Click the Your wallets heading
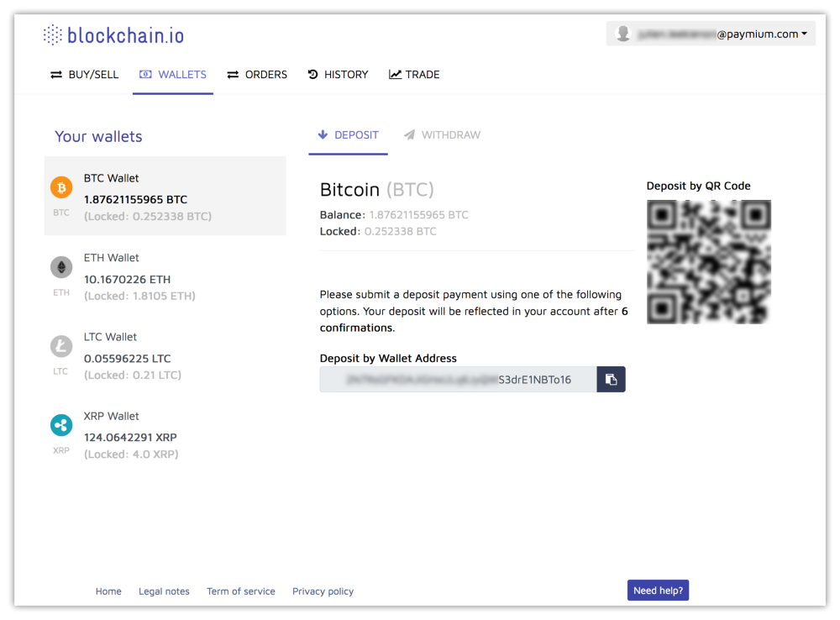Screen dimensions: 840x620 tap(98, 137)
